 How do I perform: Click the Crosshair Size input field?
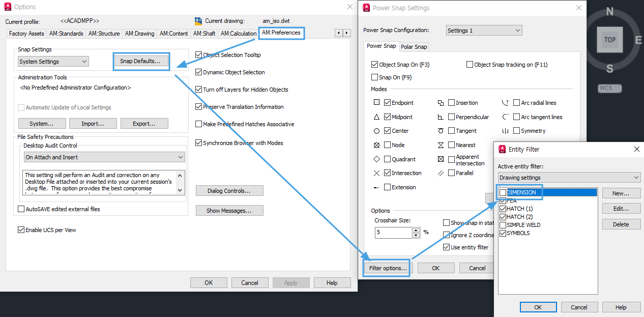coord(393,233)
